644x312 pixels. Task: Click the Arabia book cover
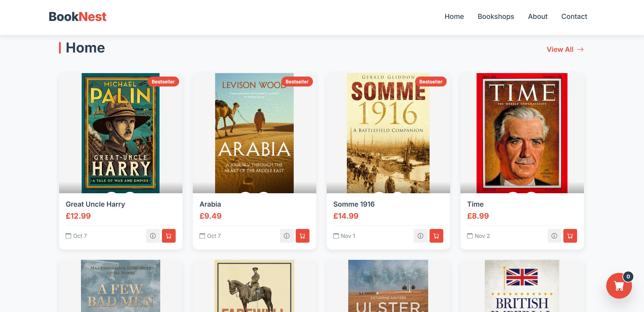point(254,133)
